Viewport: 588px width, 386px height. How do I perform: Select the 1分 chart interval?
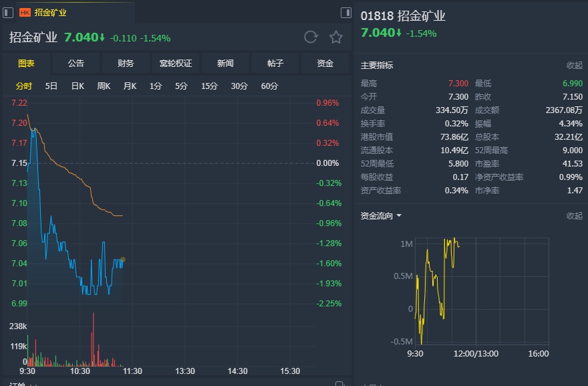155,86
